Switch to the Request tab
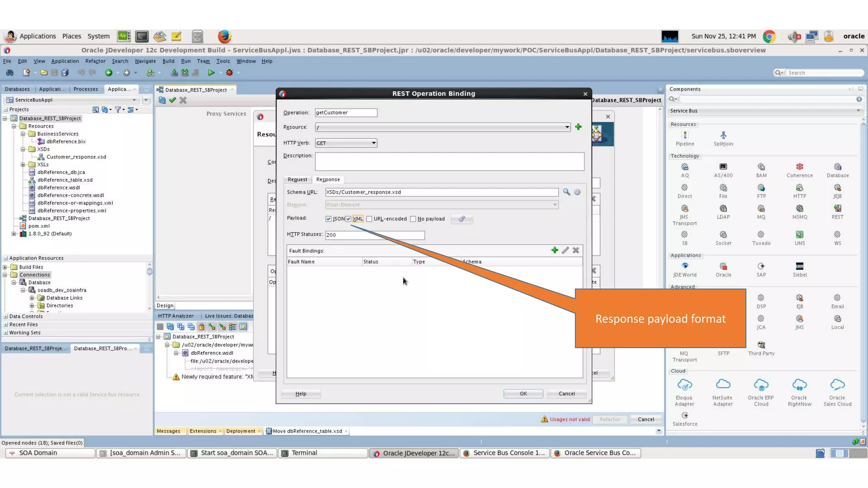868x488 pixels. click(x=297, y=180)
